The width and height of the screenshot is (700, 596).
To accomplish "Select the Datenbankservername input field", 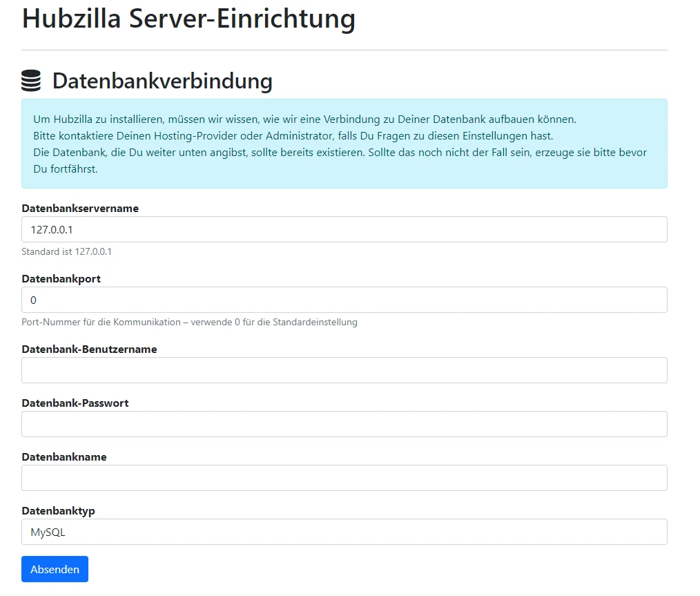I will click(x=345, y=229).
